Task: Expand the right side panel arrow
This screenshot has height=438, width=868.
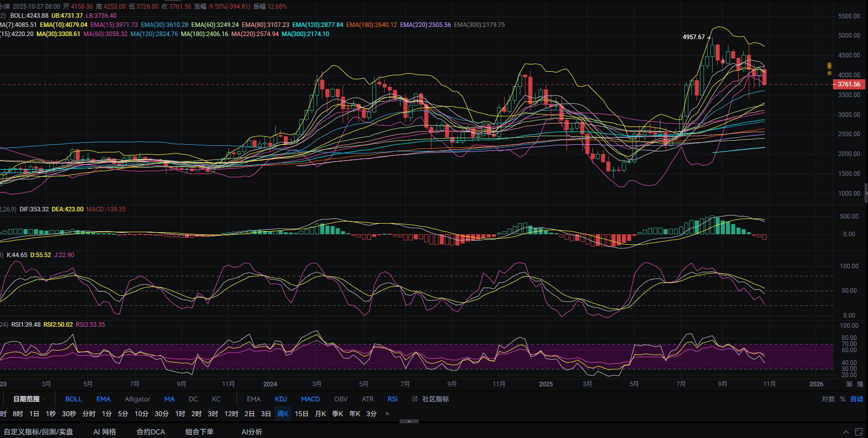Action: pyautogui.click(x=865, y=193)
